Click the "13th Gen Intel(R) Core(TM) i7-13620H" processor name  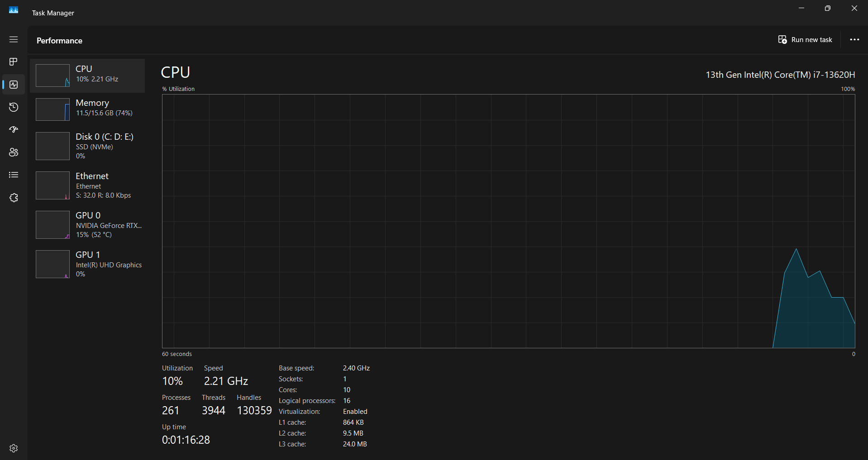[780, 75]
